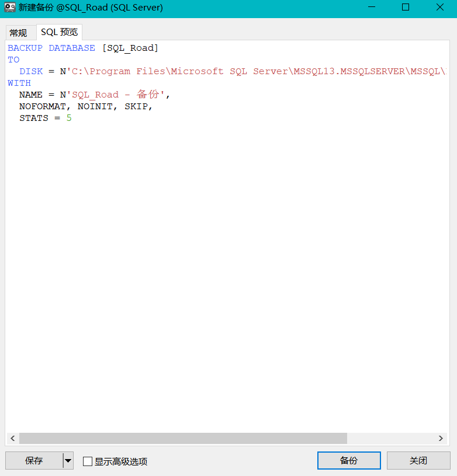This screenshot has height=476, width=457.
Task: Click the STATS value 5
Action: 69,118
